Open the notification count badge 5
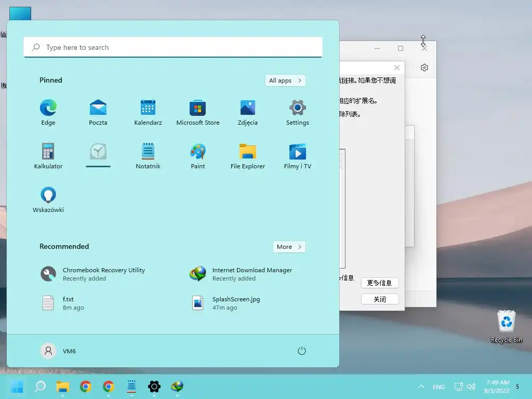This screenshot has width=532, height=399. [517, 387]
